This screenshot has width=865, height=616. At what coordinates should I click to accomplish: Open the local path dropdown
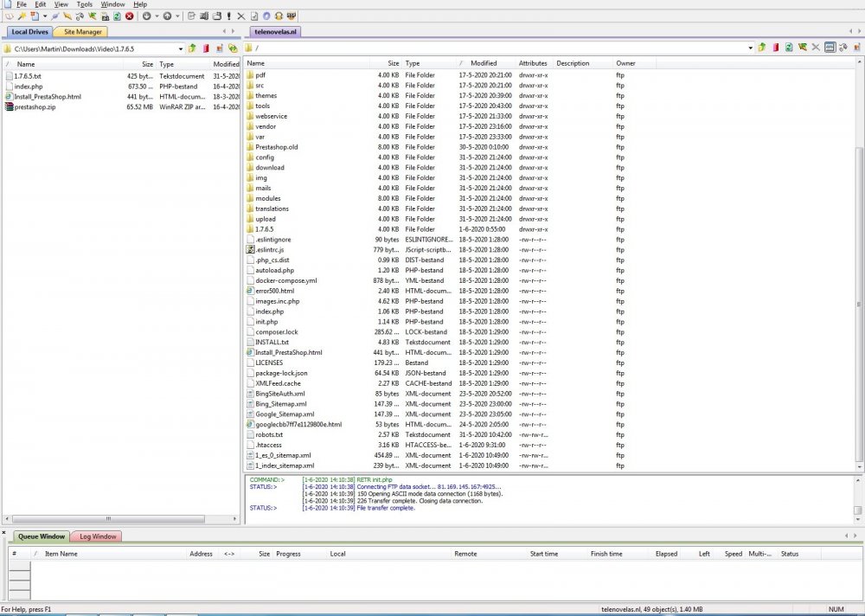180,48
